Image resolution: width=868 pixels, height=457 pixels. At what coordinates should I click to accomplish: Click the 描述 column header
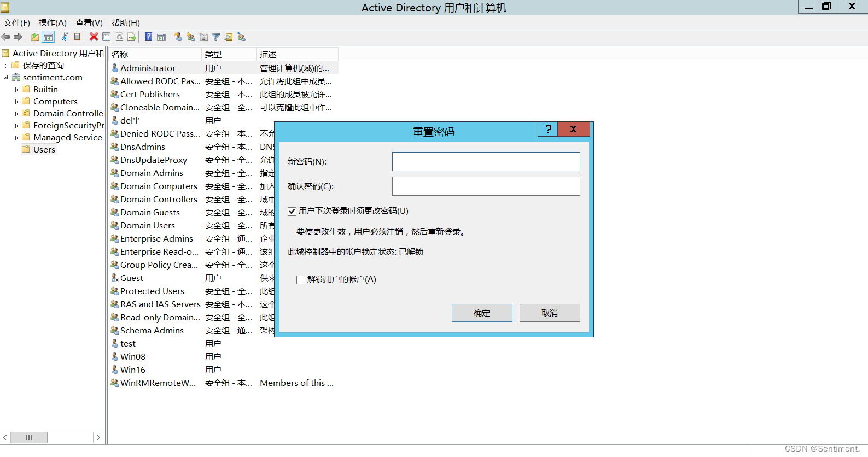click(298, 54)
